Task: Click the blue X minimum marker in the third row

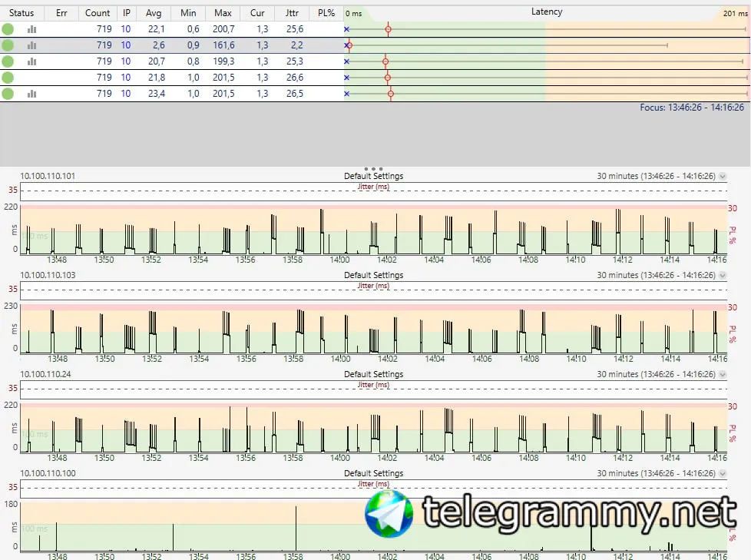Action: point(347,61)
